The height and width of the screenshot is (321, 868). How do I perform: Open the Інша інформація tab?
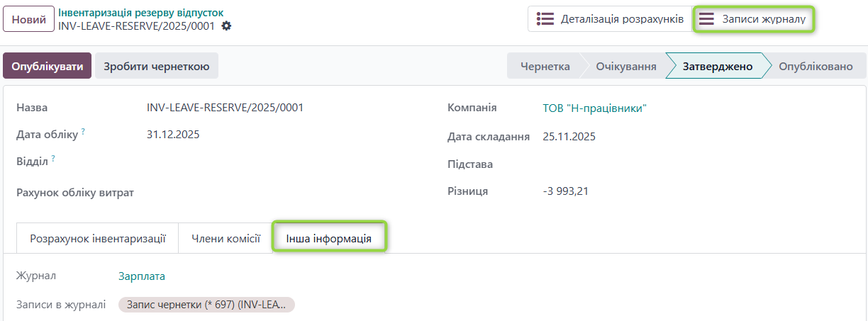coord(329,239)
